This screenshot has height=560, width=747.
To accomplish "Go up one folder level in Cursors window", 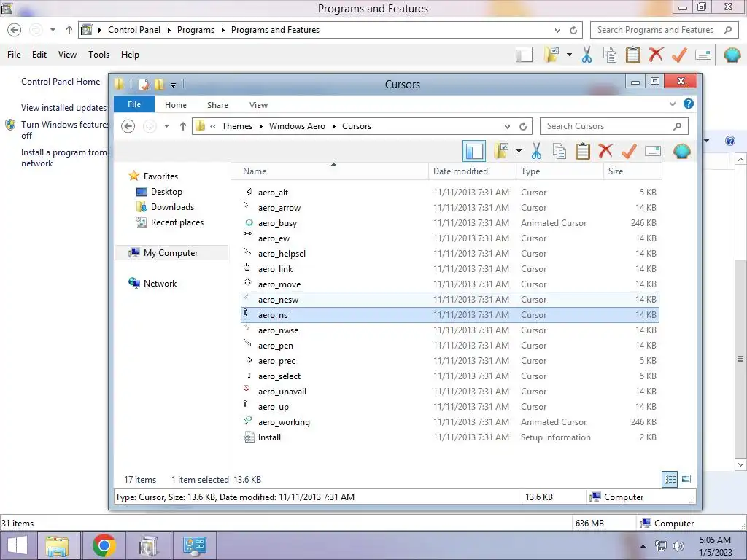I will (183, 126).
